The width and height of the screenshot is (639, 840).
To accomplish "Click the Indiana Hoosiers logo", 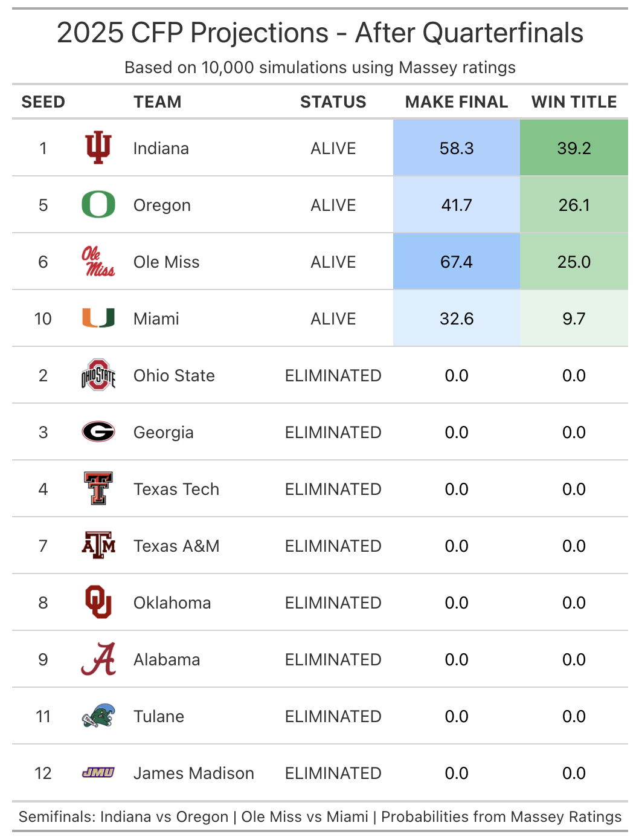I will pyautogui.click(x=98, y=148).
